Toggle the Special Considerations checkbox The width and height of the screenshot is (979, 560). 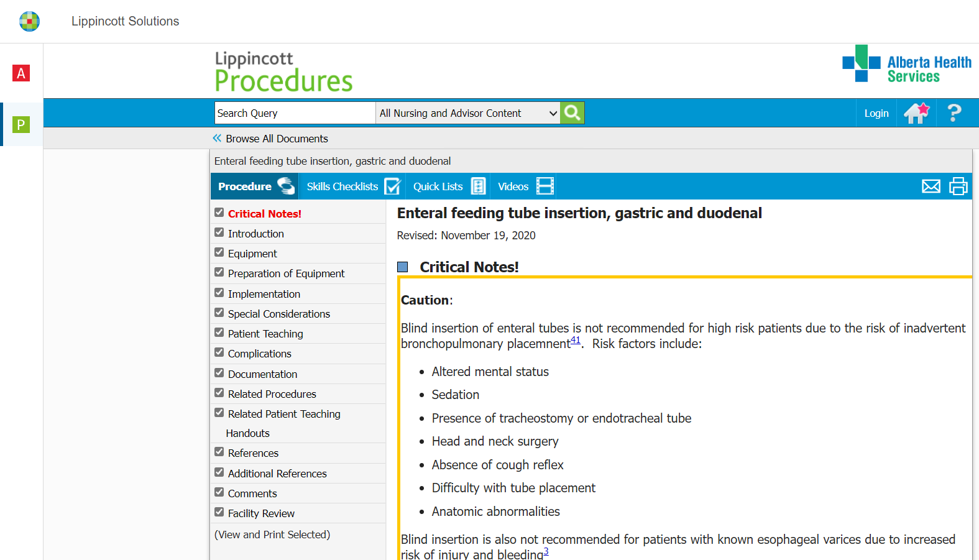219,313
